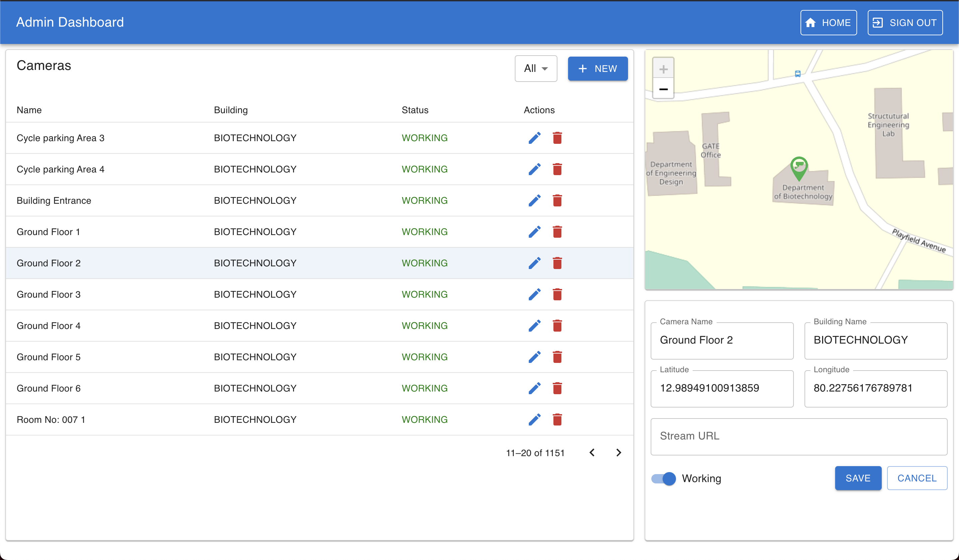The image size is (959, 560).
Task: Edit the Cycle parking Area 3 camera
Action: [534, 138]
